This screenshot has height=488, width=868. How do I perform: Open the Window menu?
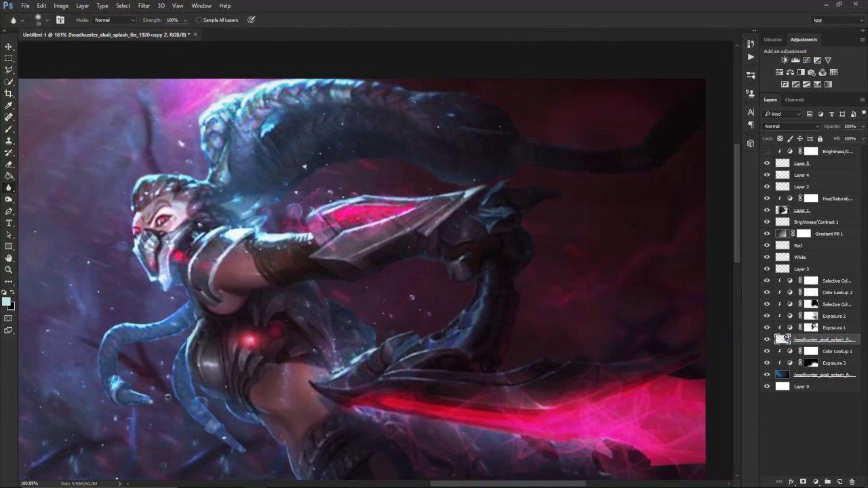pyautogui.click(x=201, y=5)
